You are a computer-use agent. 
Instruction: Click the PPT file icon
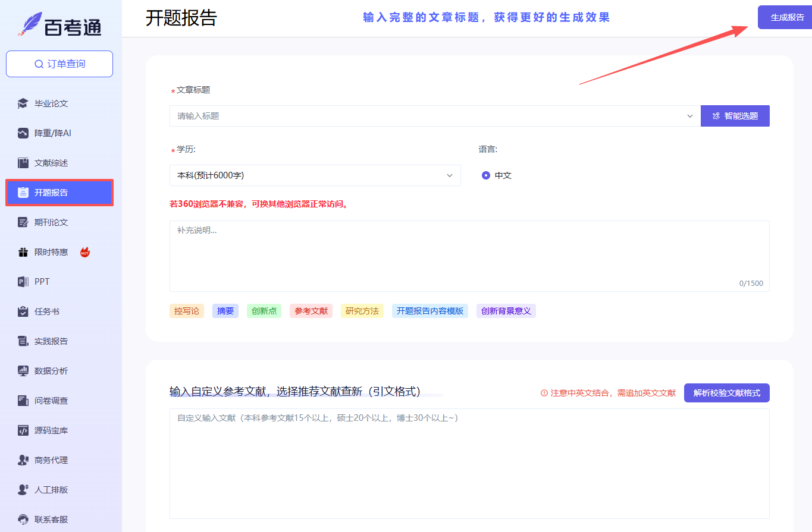tap(23, 282)
